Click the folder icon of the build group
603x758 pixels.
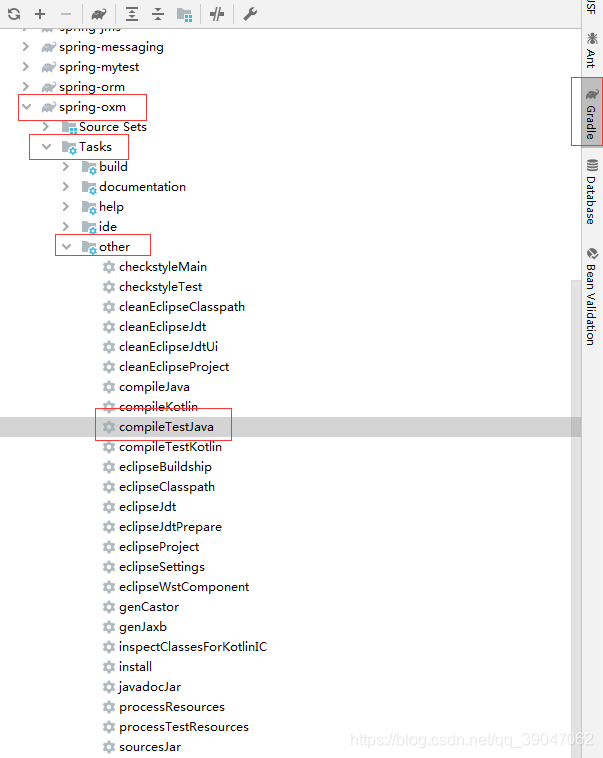pos(89,167)
